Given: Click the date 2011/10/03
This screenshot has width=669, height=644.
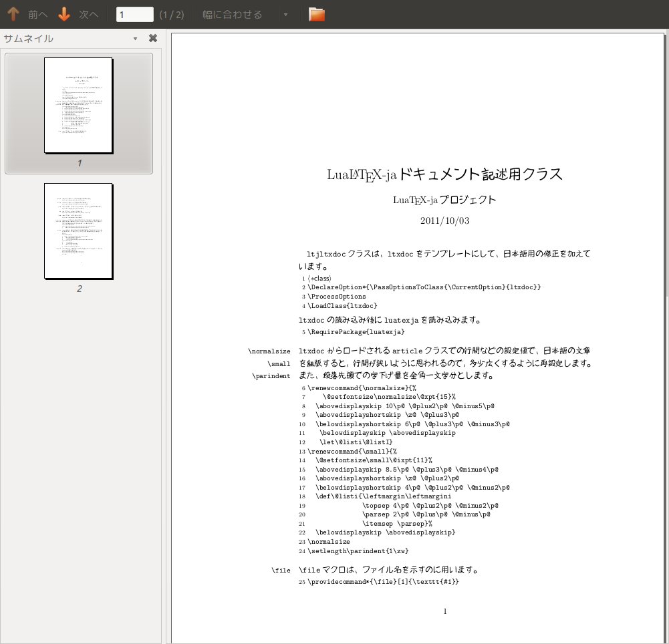Looking at the screenshot, I should 444,220.
